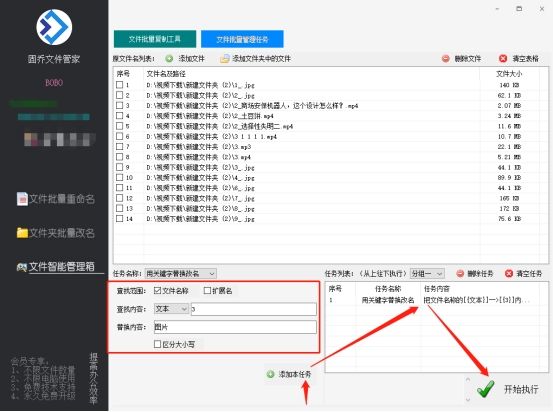Select task 1 用关键字替换改名 in task list
The image size is (553, 412).
436,300
